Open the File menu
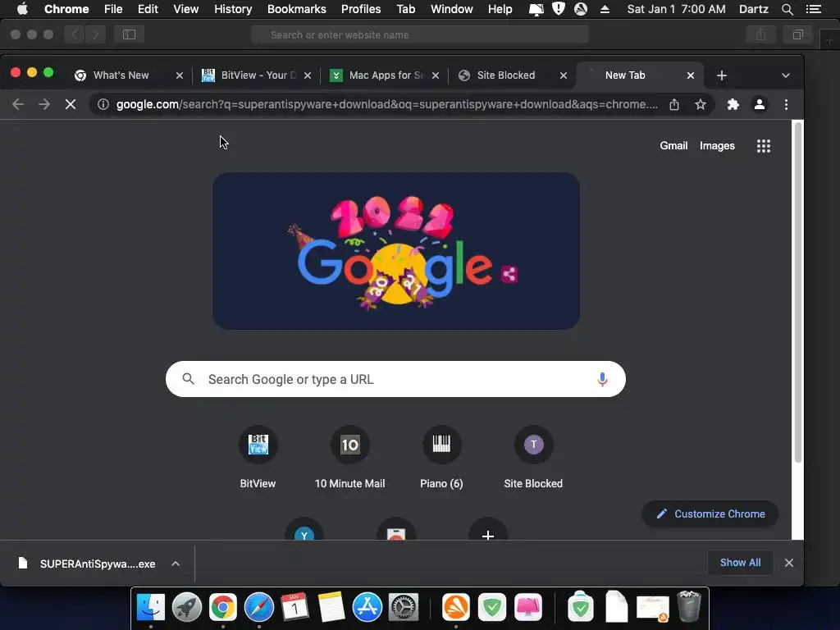 coord(113,9)
